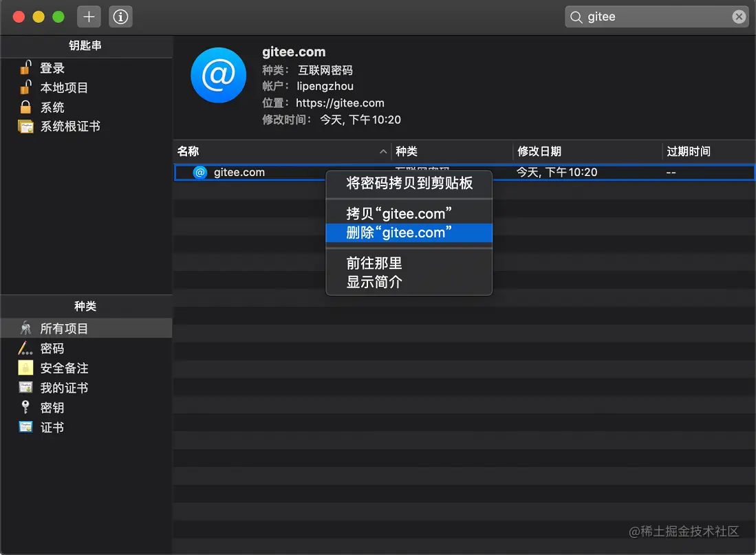Click the 互联网密码 kind value in header
The image size is (756, 555).
click(325, 70)
